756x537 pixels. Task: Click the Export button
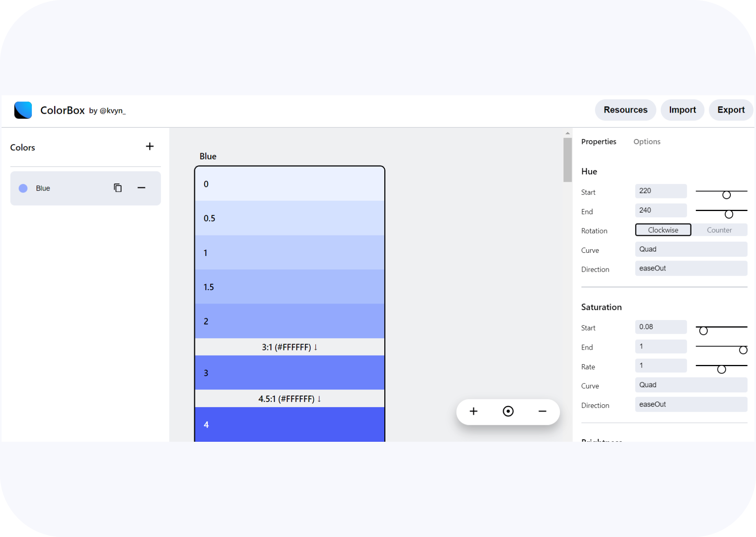tap(731, 110)
